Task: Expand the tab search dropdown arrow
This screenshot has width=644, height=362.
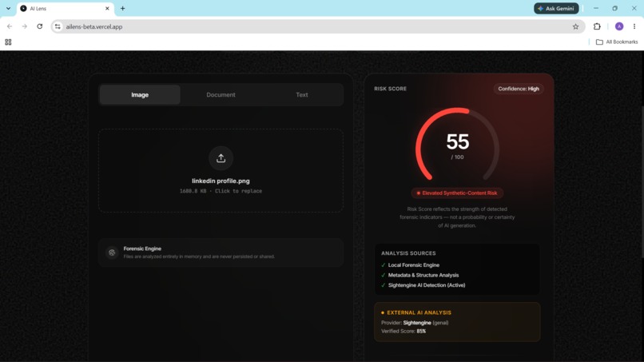Action: click(x=8, y=8)
